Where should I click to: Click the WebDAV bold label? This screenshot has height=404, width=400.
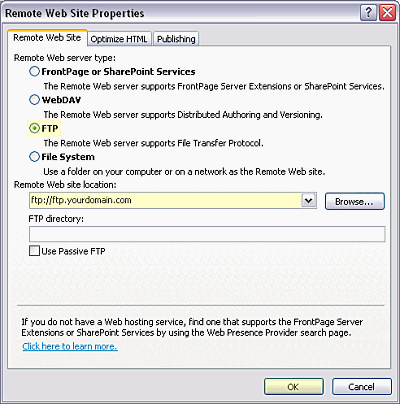coord(61,100)
